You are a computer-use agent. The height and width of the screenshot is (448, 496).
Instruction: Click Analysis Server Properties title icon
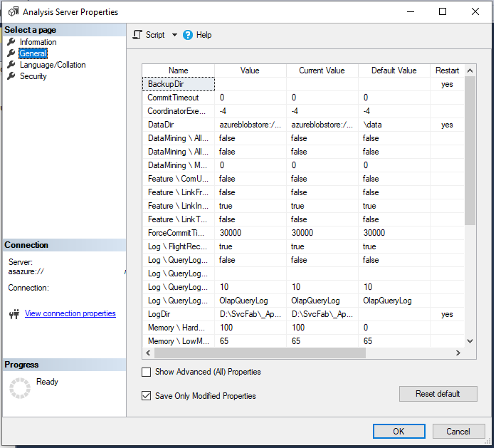click(14, 11)
